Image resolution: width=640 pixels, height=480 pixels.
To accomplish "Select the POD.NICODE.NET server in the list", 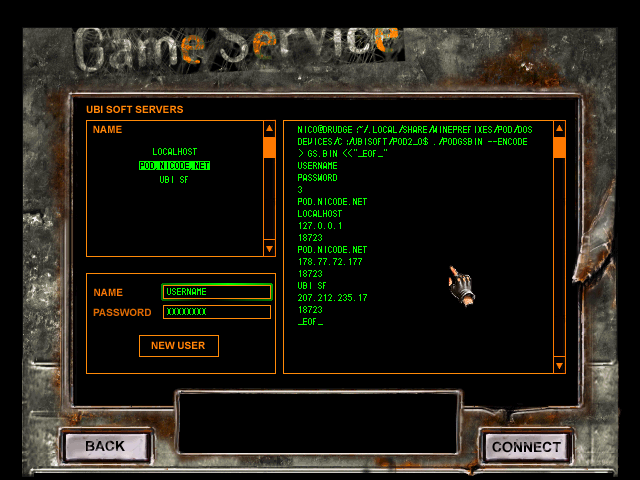I will coord(174,166).
